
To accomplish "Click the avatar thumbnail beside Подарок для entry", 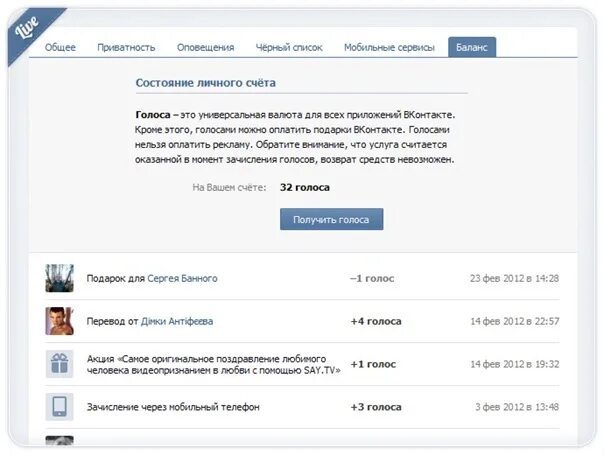I will pos(59,278).
